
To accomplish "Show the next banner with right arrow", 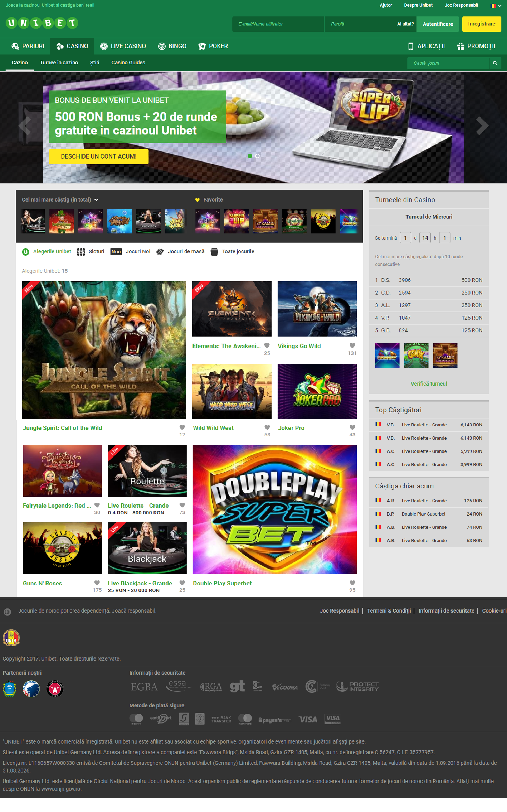I will click(482, 126).
